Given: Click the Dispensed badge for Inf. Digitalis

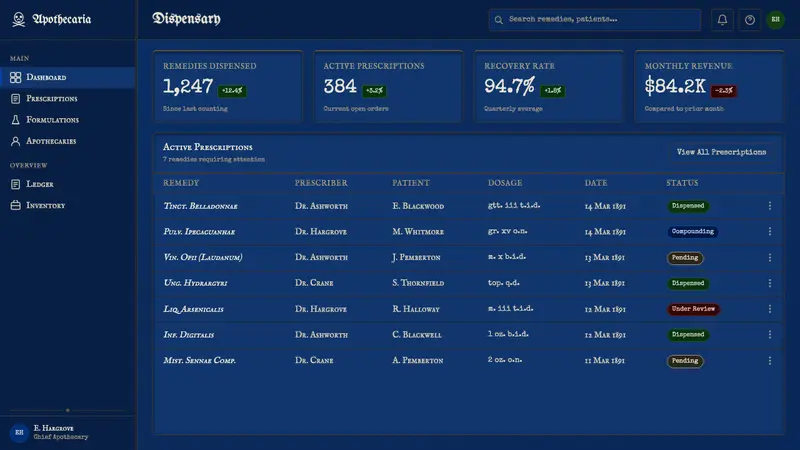Looking at the screenshot, I should click(x=688, y=335).
